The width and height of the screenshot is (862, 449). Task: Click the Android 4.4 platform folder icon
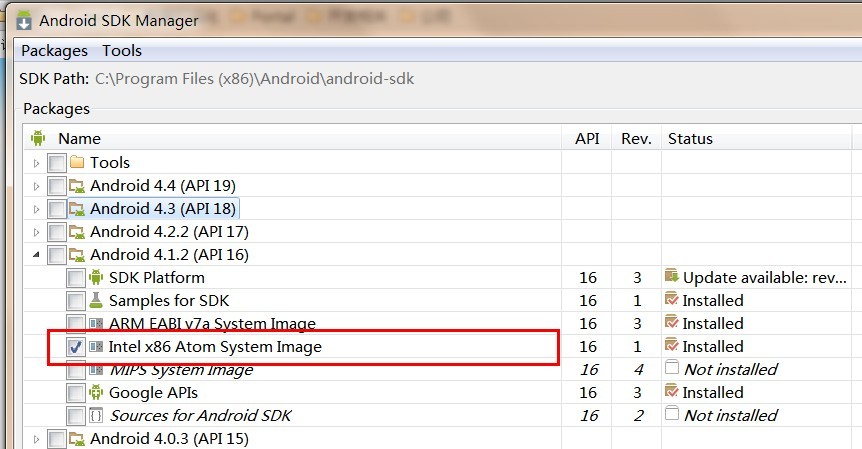[x=77, y=186]
